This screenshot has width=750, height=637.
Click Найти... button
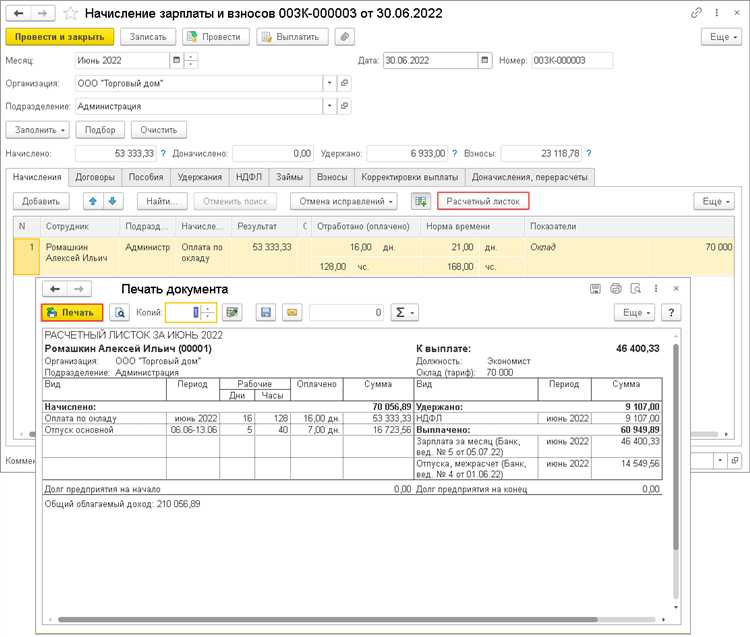(162, 201)
